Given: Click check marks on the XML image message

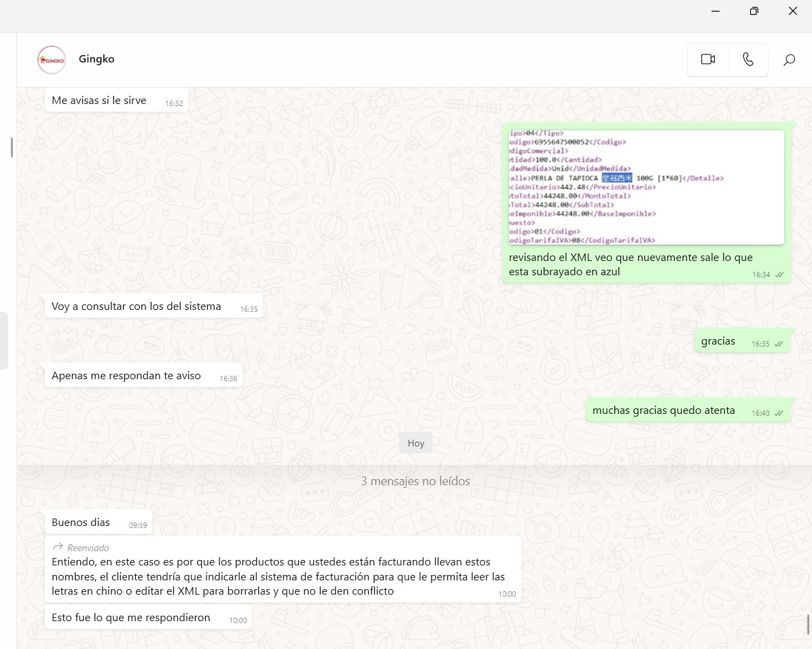Looking at the screenshot, I should [x=779, y=275].
